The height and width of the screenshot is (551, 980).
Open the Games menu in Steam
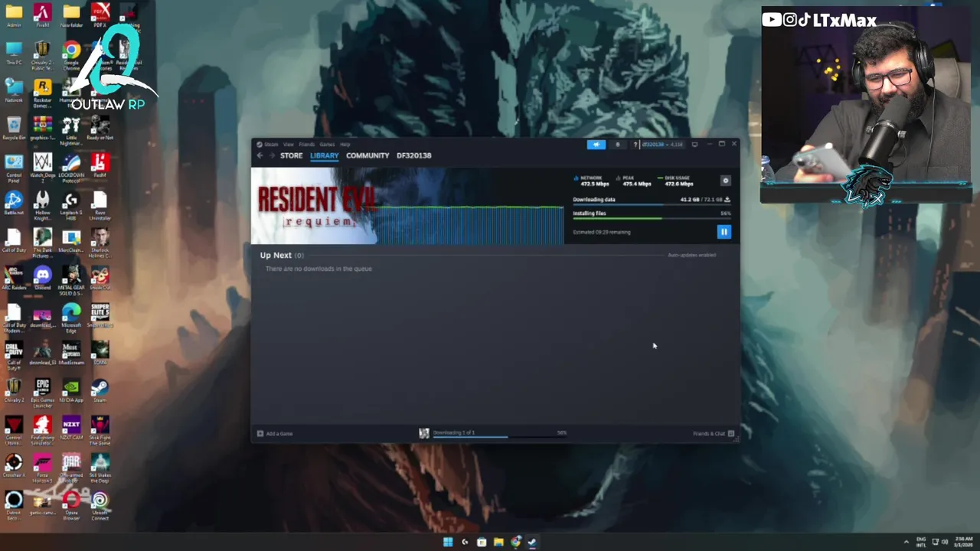[327, 144]
